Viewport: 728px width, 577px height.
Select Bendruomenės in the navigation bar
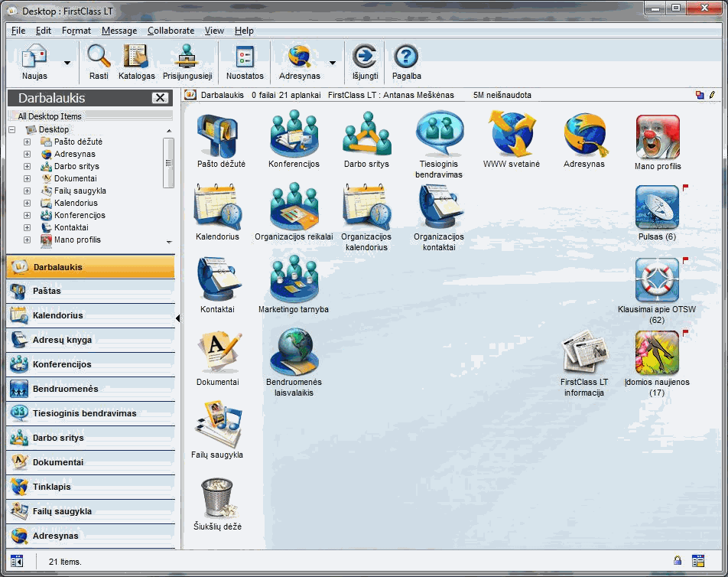[x=90, y=389]
